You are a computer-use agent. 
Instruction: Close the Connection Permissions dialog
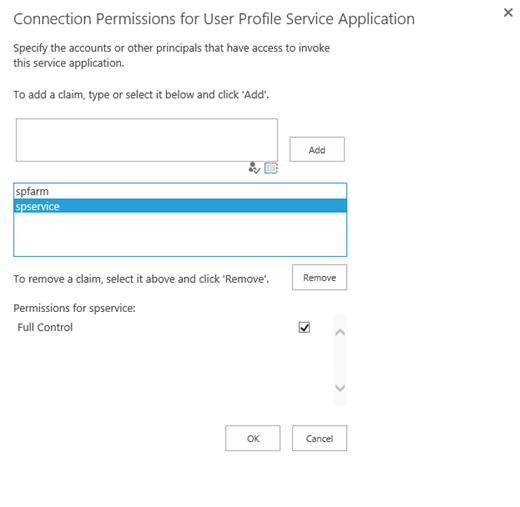click(508, 13)
